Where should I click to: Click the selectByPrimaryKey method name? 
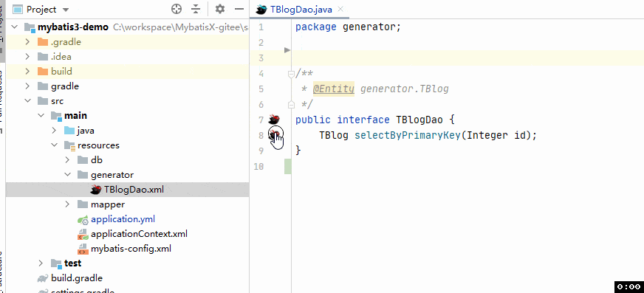pos(408,135)
